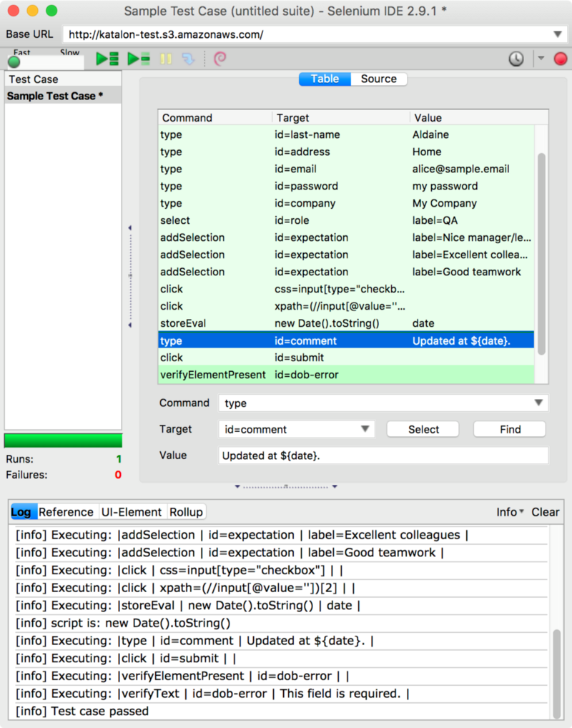Image resolution: width=572 pixels, height=728 pixels.
Task: Open the Info log level dropdown
Action: coord(510,512)
